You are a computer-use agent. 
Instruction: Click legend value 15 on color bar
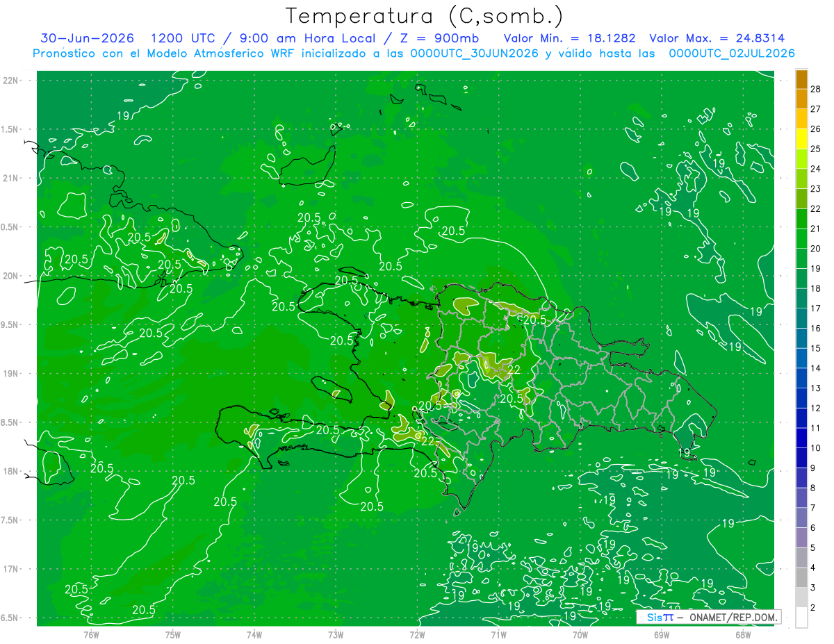tap(815, 348)
